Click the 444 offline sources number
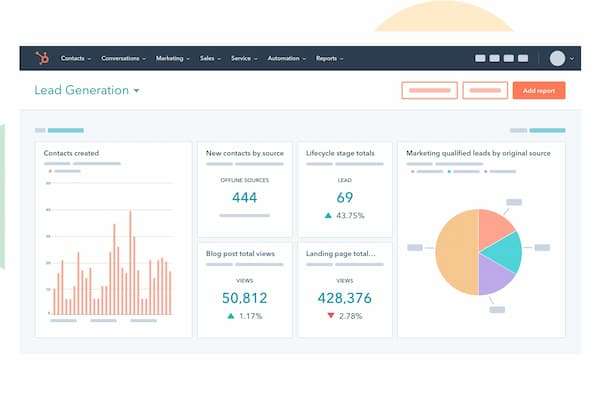600x400 pixels. (245, 197)
